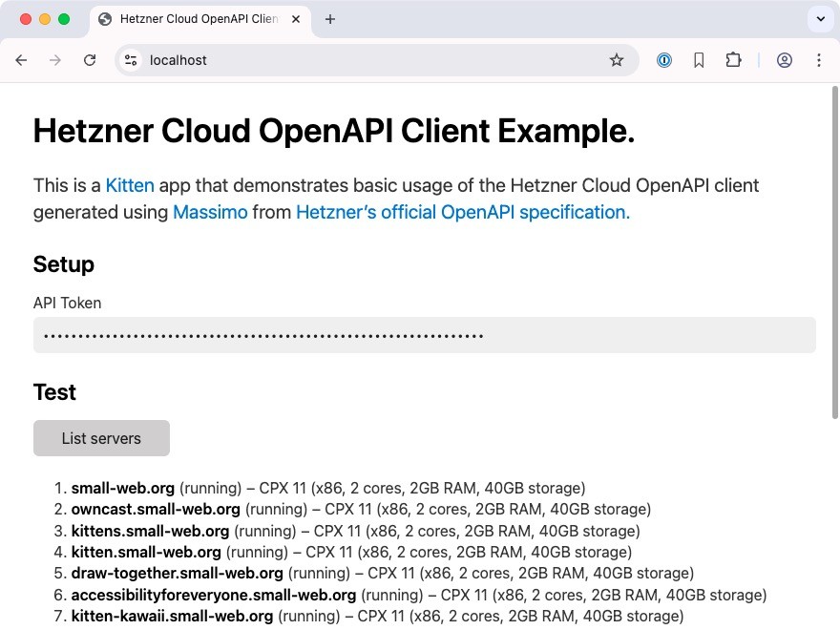Follow the Kitten link
This screenshot has width=840, height=630.
coord(130,185)
